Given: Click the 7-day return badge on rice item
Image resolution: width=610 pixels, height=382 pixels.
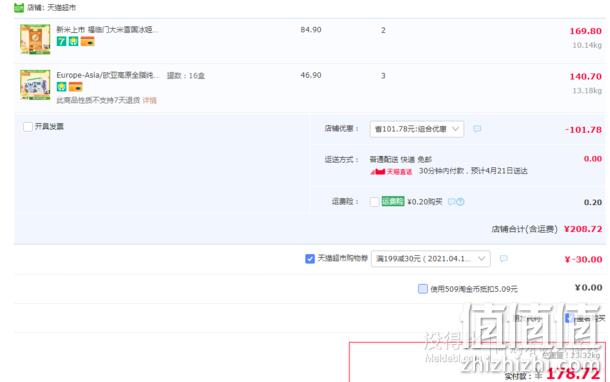Looking at the screenshot, I should point(61,41).
